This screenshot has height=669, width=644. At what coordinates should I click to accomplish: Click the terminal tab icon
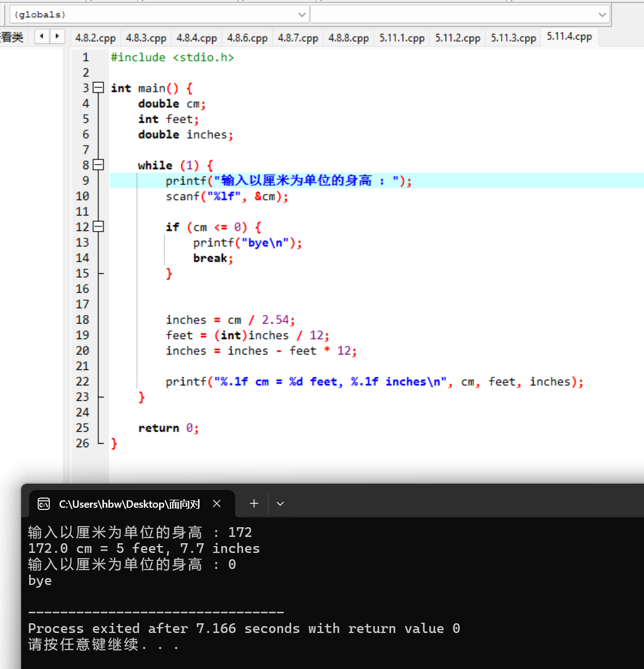pos(44,504)
